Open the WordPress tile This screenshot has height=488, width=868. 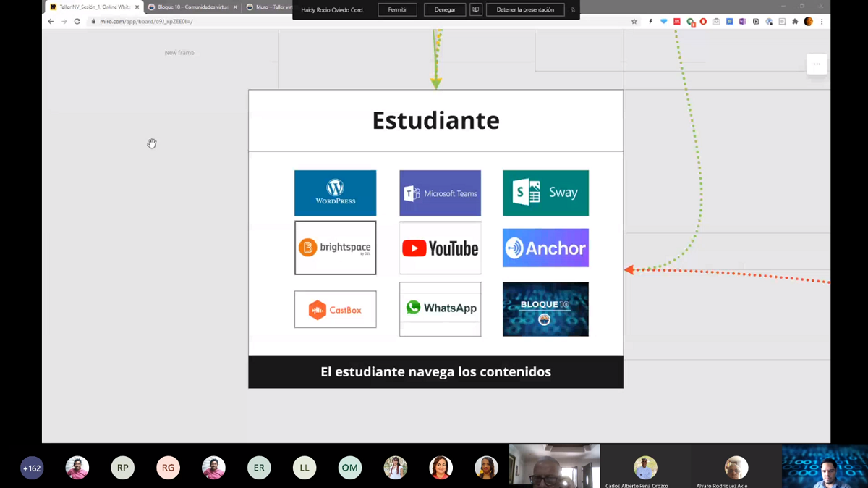(335, 193)
